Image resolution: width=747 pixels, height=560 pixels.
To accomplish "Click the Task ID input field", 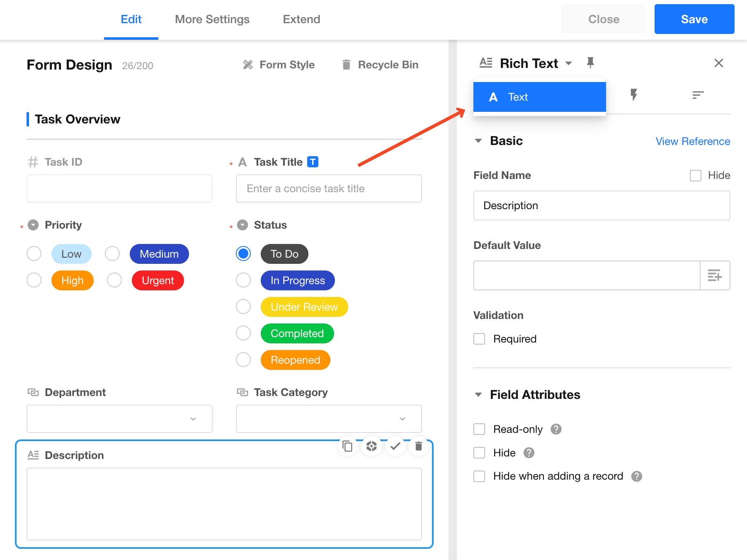I will point(119,188).
